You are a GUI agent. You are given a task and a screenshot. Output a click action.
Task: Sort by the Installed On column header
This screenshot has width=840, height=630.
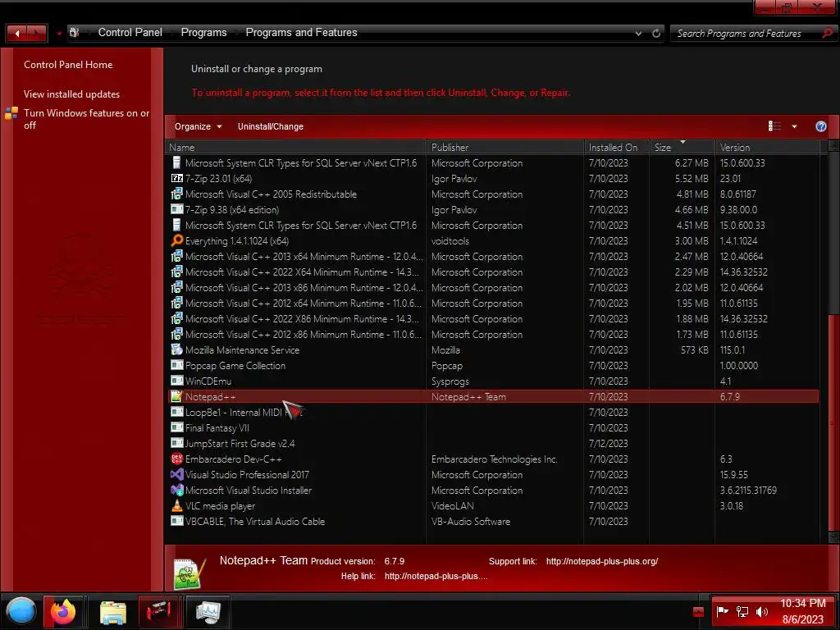click(x=617, y=148)
